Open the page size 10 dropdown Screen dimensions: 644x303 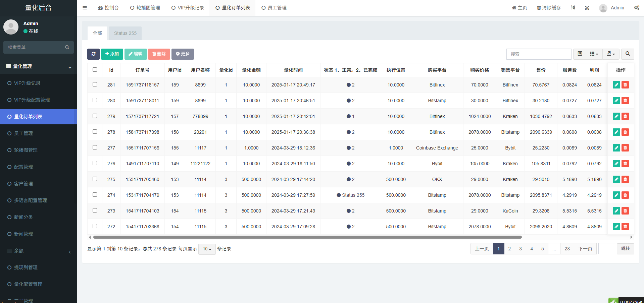pos(207,249)
